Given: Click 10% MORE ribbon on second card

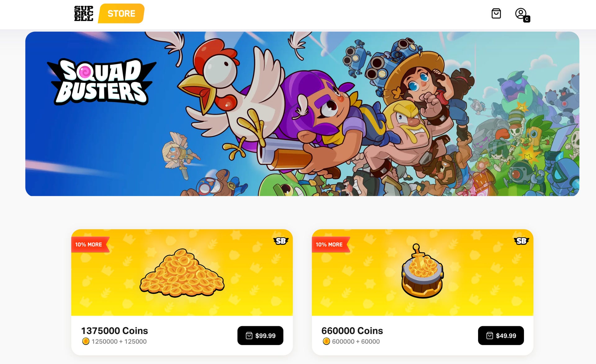Looking at the screenshot, I should [331, 245].
